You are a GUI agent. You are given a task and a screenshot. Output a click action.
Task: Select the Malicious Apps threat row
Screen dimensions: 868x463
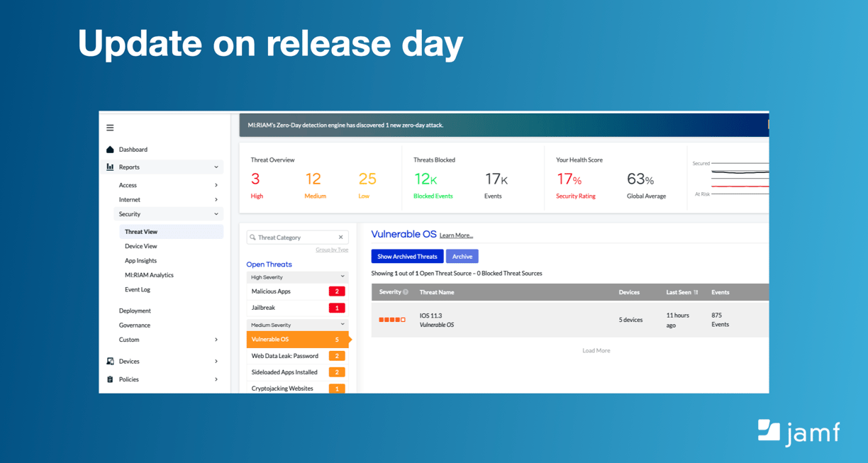[x=297, y=291]
